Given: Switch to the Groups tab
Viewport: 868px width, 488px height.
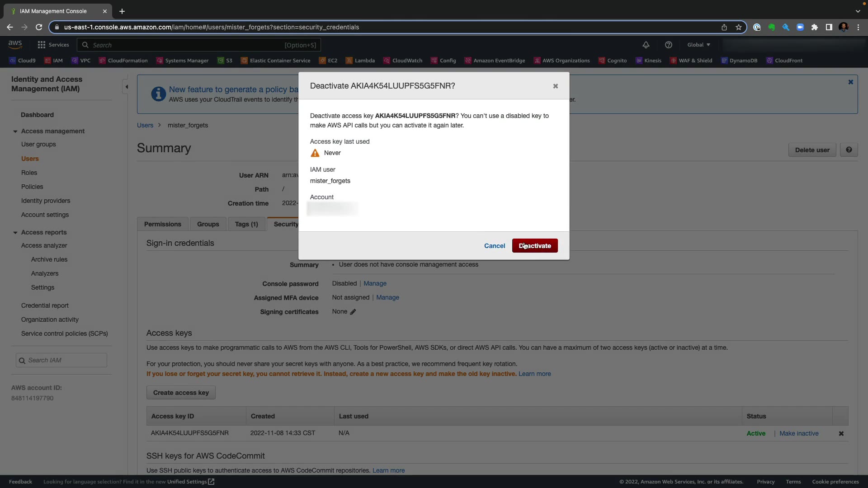Looking at the screenshot, I should click(x=208, y=224).
